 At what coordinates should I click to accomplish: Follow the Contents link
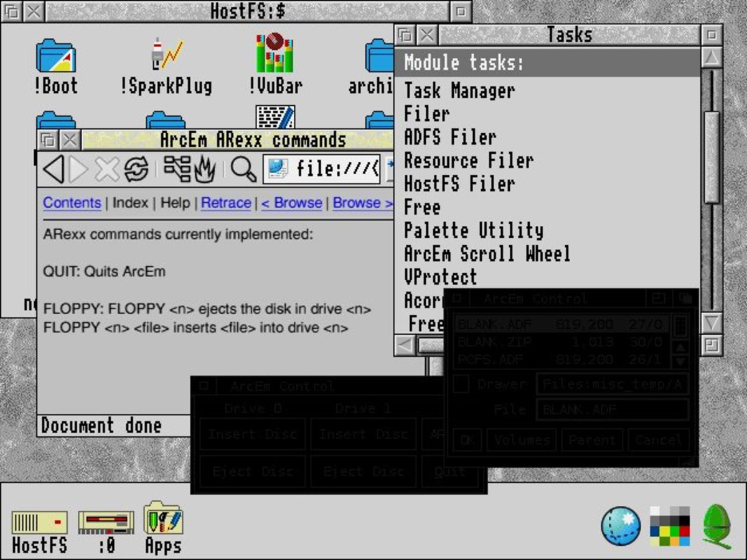[x=72, y=203]
